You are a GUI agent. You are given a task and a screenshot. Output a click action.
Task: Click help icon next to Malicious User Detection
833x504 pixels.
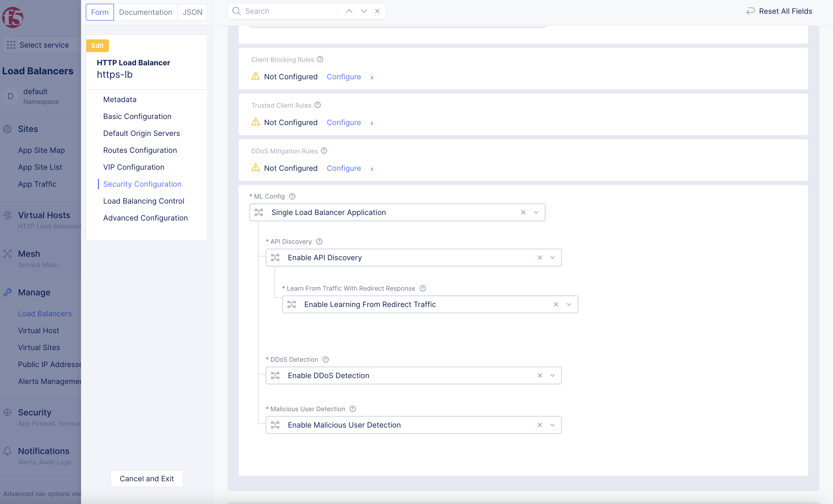point(353,409)
